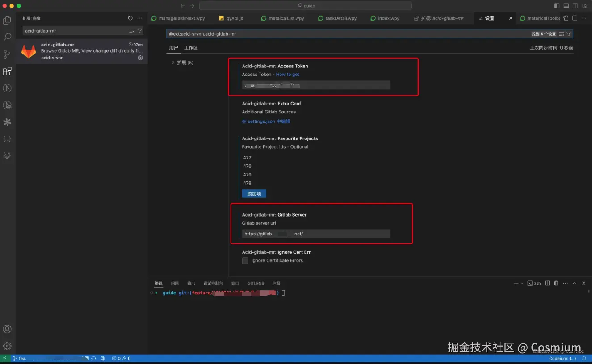Open settings JSON file from editor toolbar
The height and width of the screenshot is (364, 592).
566,18
